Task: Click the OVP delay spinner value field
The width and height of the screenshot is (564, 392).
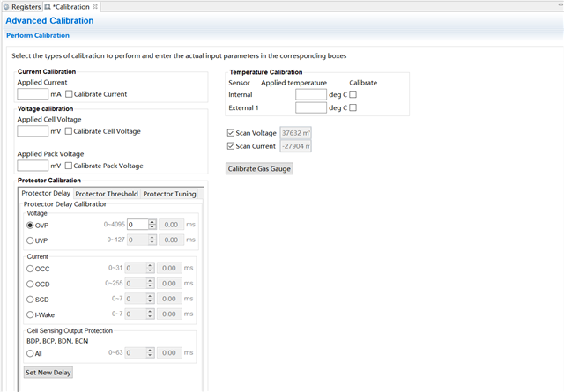Action: [137, 225]
